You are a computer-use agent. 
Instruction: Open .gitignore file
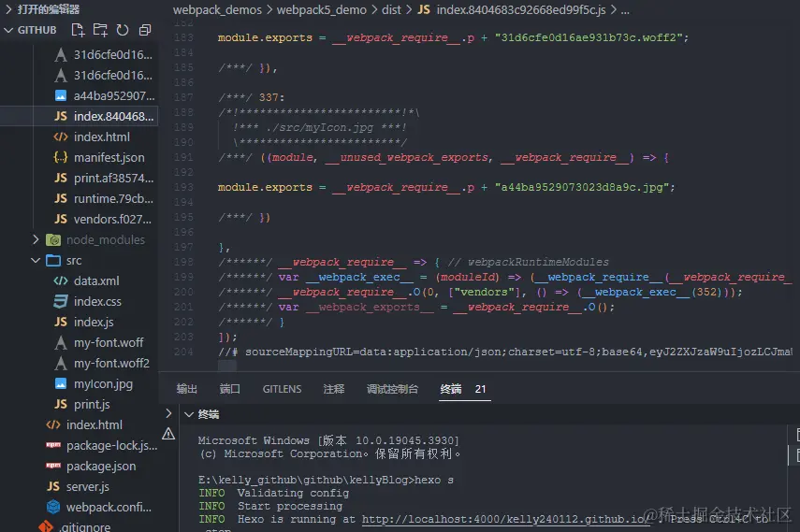tap(85, 526)
